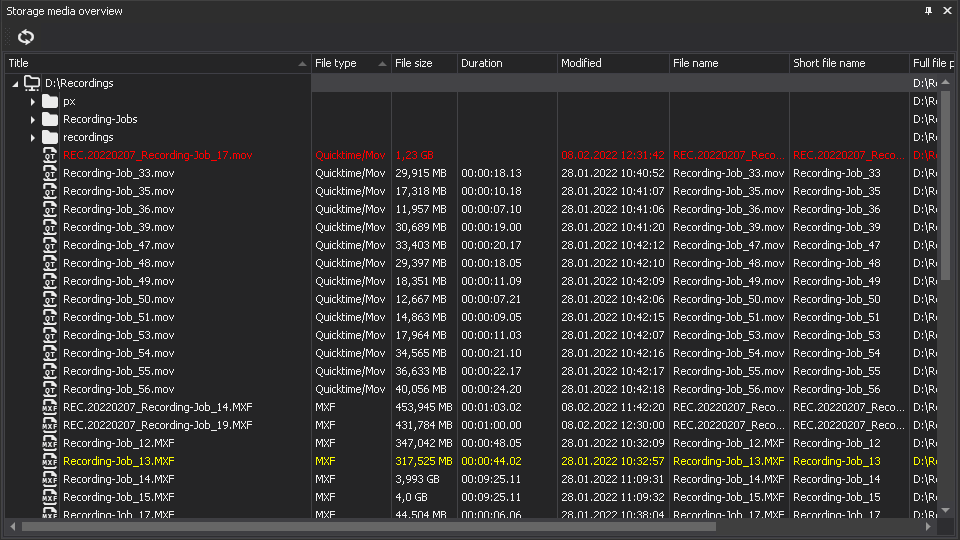Viewport: 960px width, 540px height.
Task: Click file icon of REC.20220207_Recording-Job_17.mov
Action: click(x=50, y=156)
